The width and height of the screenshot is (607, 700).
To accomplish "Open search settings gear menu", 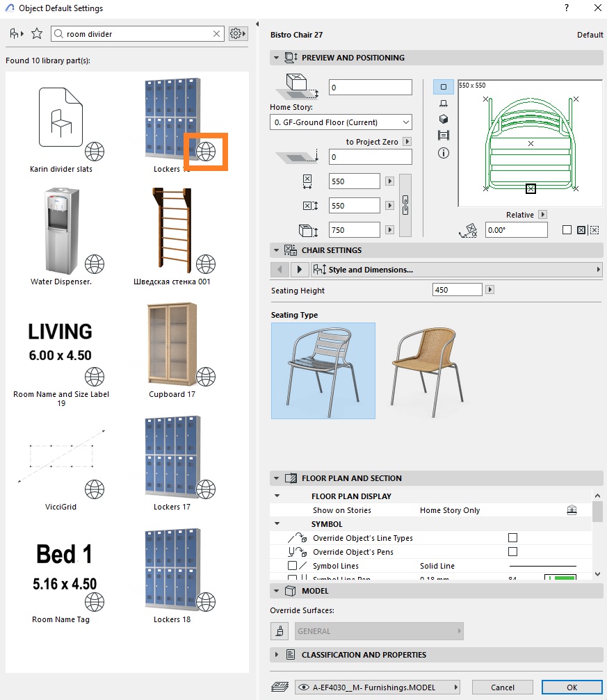I will (x=238, y=33).
